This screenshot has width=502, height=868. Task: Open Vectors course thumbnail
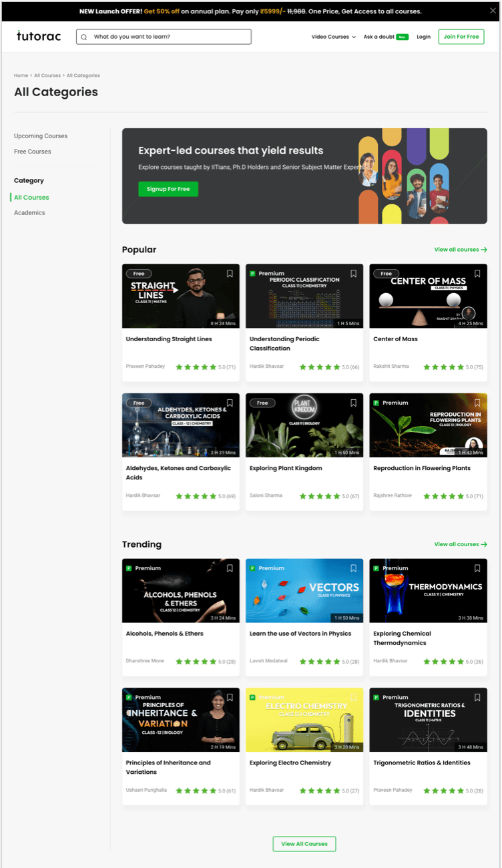[x=304, y=591]
